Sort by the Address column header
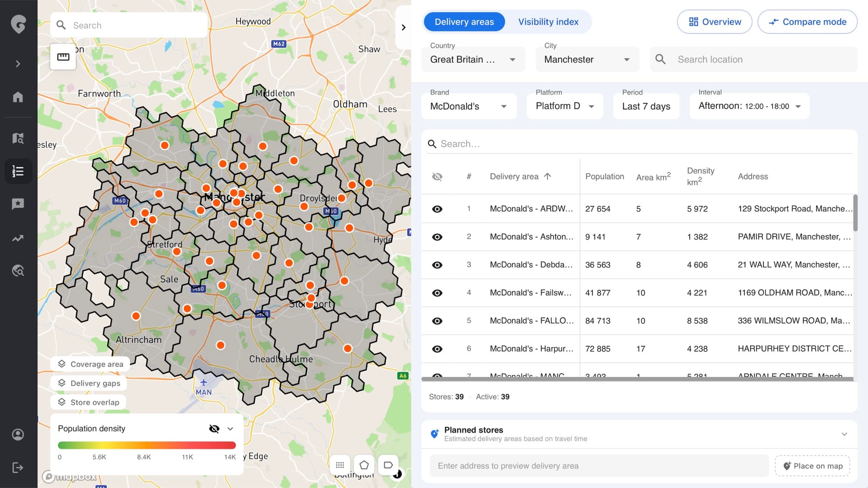The image size is (868, 488). [753, 177]
